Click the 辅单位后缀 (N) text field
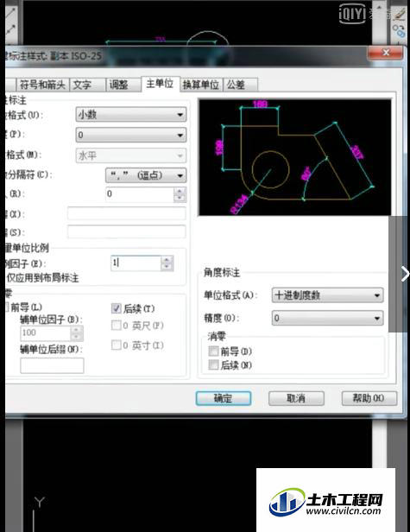The image size is (410, 532). point(52,366)
